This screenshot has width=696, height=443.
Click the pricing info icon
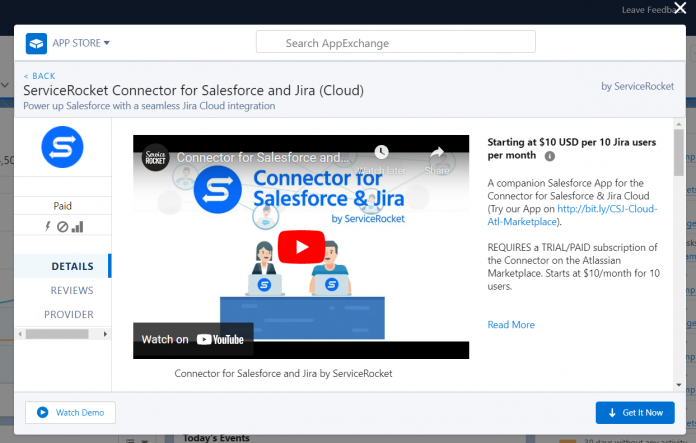(x=550, y=157)
